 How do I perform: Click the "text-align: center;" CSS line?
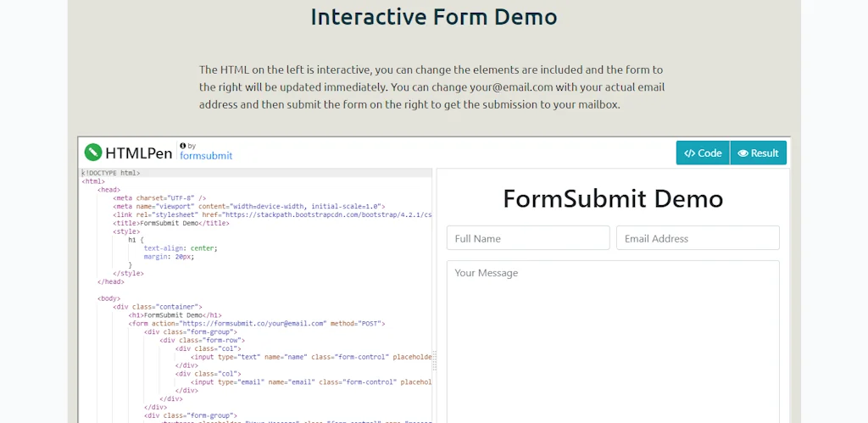181,248
